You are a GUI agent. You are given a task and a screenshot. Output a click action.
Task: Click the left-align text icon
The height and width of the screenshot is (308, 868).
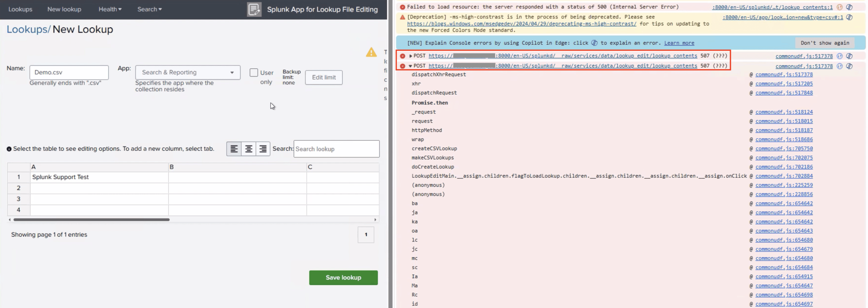[234, 149]
